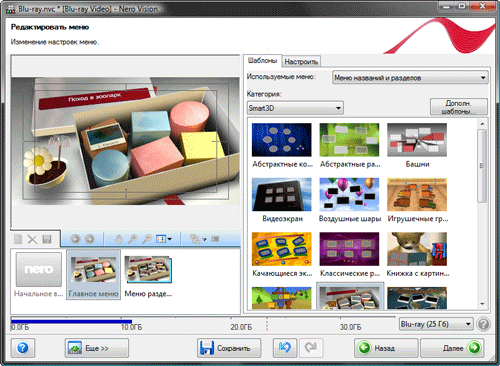Open the grid view options dropdown
The height and width of the screenshot is (366, 500).
[x=164, y=239]
